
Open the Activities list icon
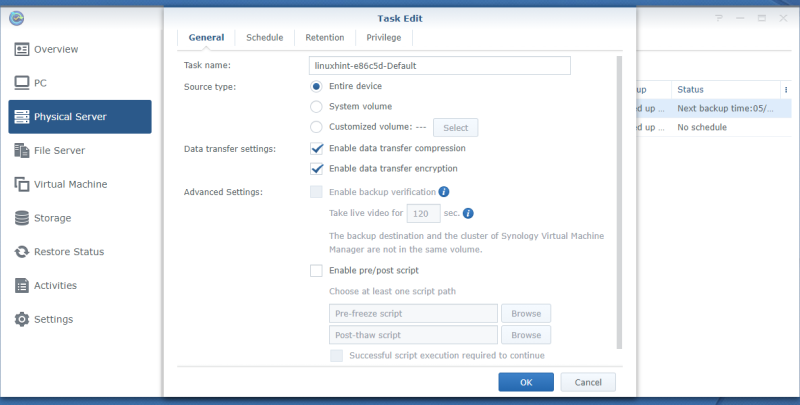point(22,286)
